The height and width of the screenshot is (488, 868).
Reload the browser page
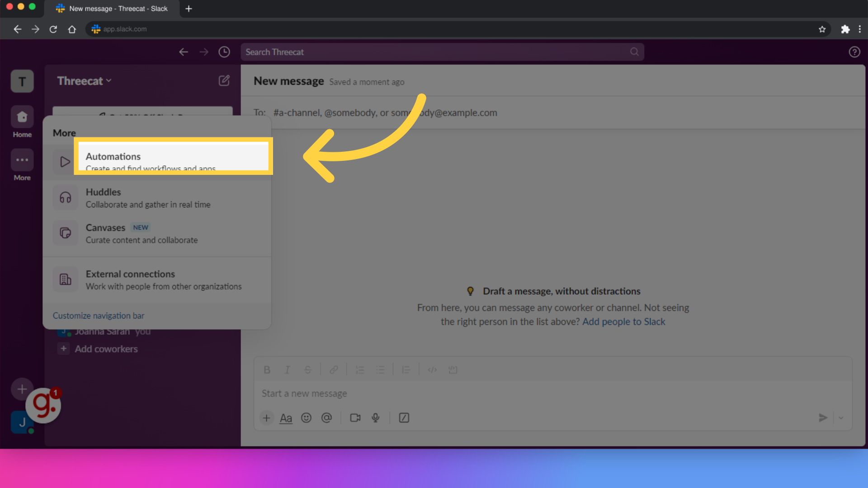[x=53, y=29]
